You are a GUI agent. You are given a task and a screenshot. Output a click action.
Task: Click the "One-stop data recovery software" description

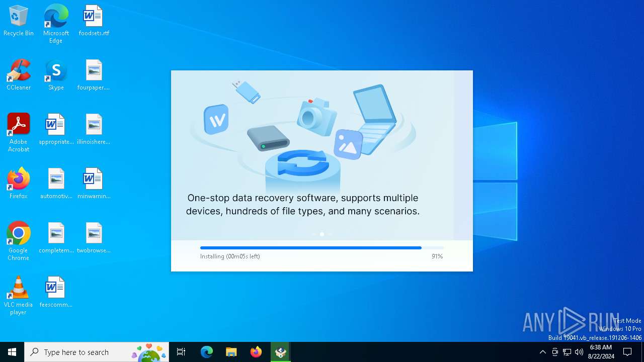point(303,205)
